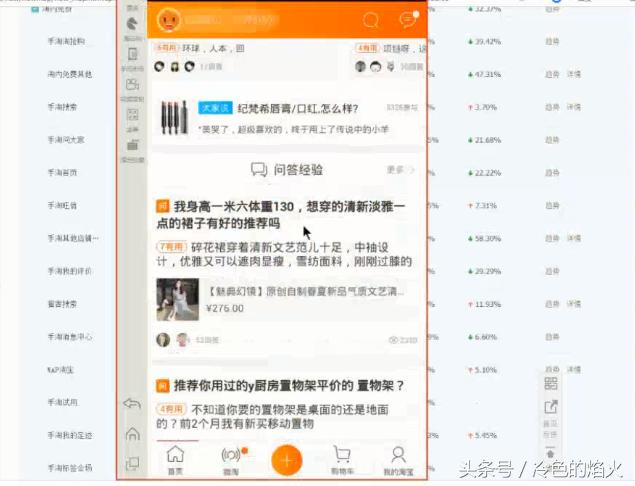Tap the 7有用 badge on the dress answer
The height and width of the screenshot is (486, 635).
tap(171, 247)
